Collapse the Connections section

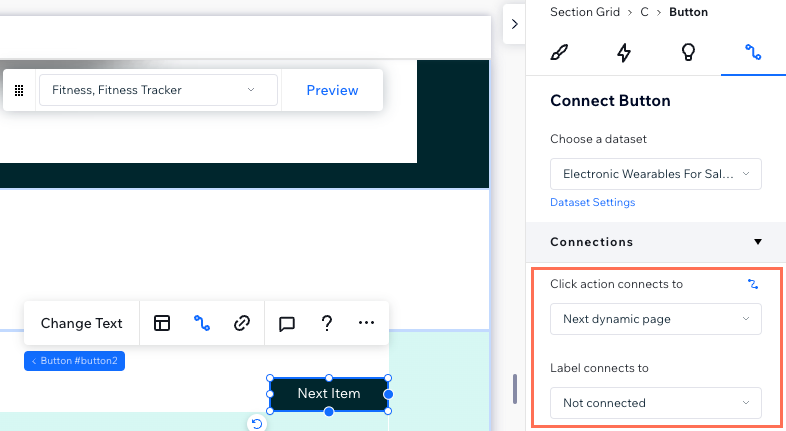(x=757, y=242)
